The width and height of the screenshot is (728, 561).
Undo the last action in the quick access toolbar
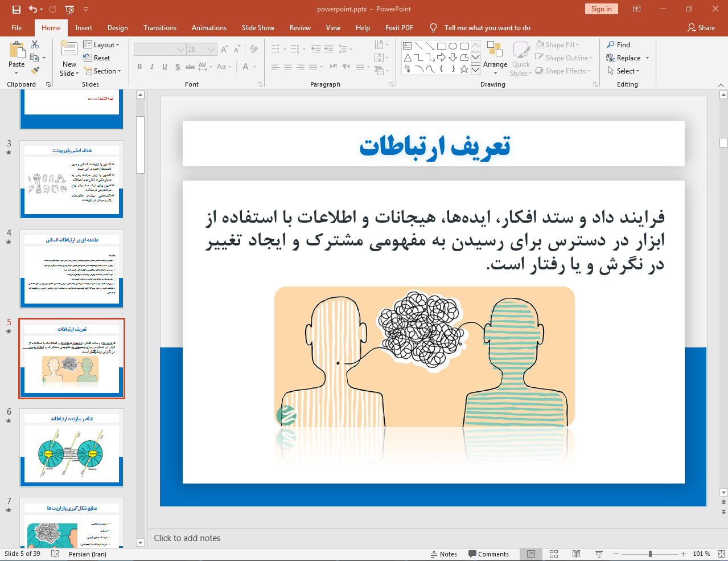[x=33, y=9]
